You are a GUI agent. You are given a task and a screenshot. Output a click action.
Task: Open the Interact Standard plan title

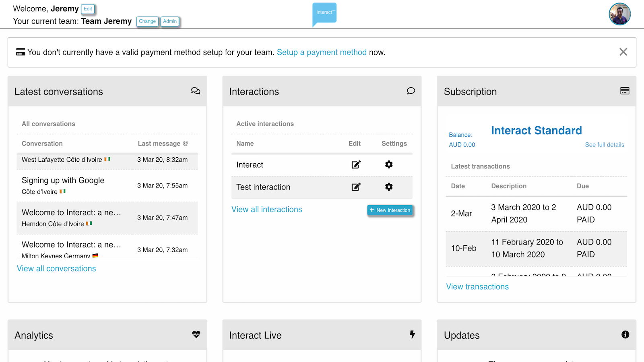pyautogui.click(x=537, y=130)
